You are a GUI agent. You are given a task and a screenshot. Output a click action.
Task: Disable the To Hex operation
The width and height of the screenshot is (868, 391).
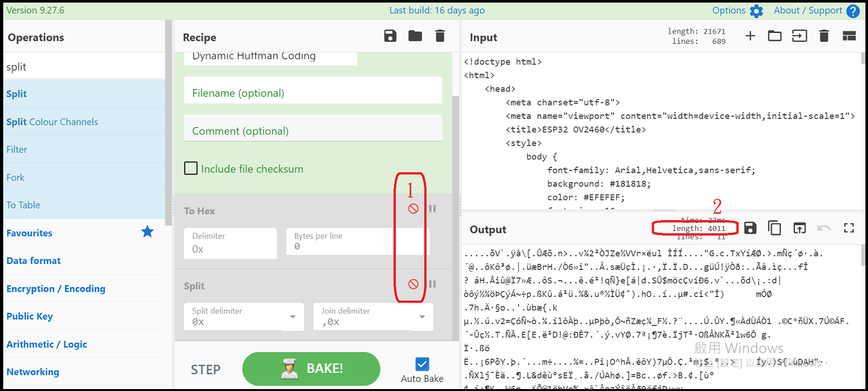pos(413,208)
